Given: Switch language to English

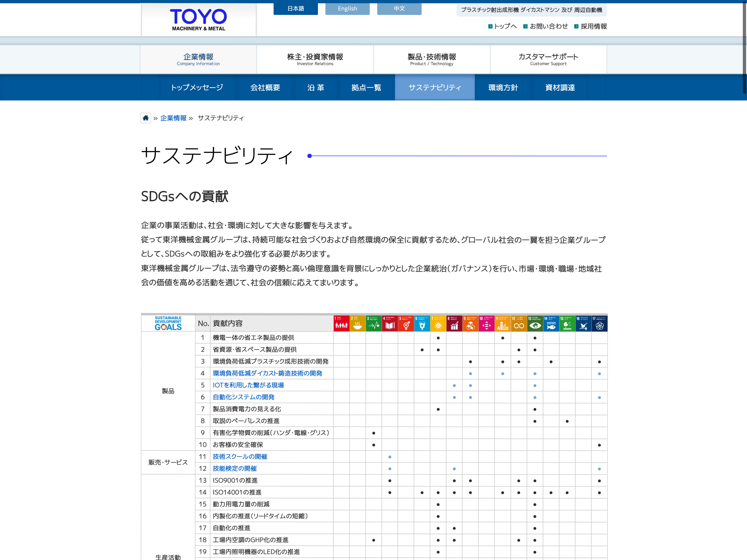Looking at the screenshot, I should (347, 9).
